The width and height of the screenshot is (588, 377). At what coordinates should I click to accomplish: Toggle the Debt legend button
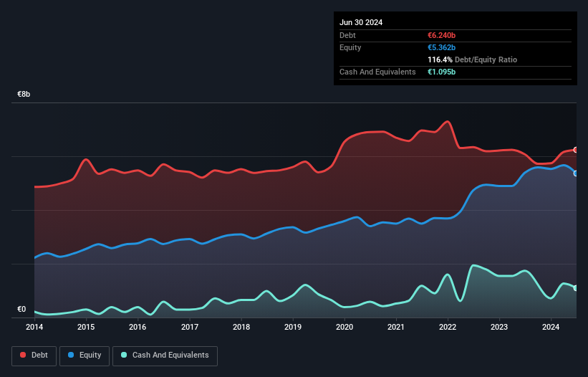(x=34, y=355)
